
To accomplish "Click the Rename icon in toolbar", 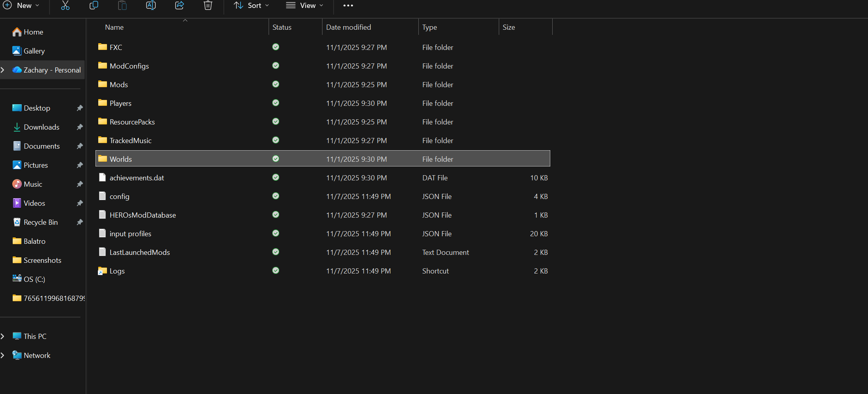I will click(151, 6).
